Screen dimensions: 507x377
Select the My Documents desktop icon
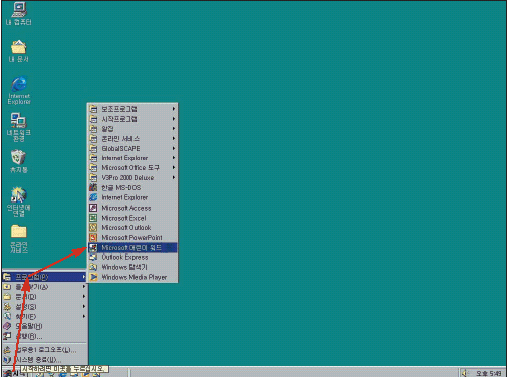tap(19, 51)
